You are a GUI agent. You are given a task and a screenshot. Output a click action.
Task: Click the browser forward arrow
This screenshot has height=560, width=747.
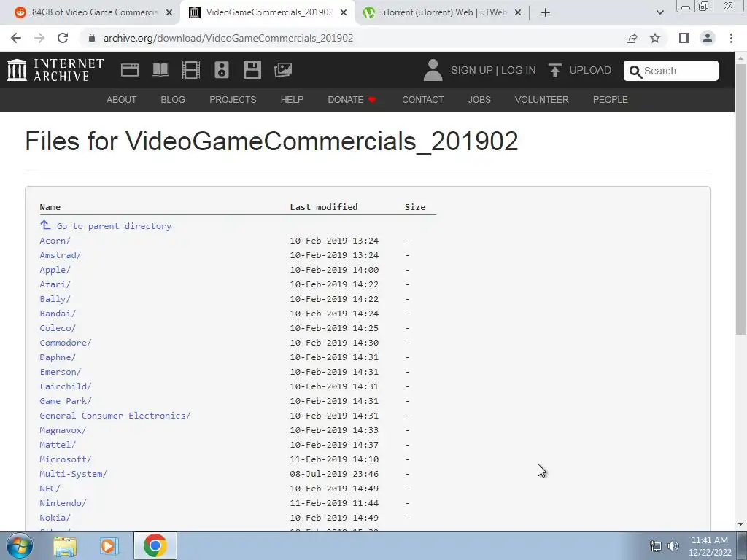click(39, 38)
